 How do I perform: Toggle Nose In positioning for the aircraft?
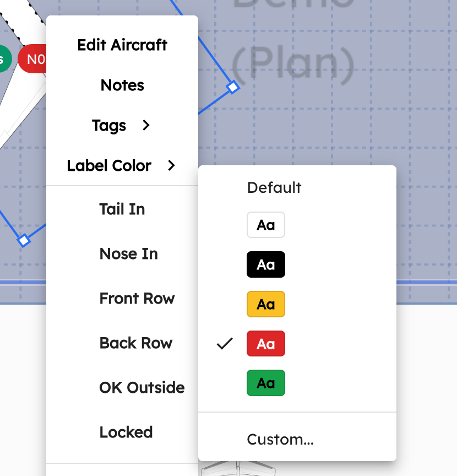(x=128, y=253)
